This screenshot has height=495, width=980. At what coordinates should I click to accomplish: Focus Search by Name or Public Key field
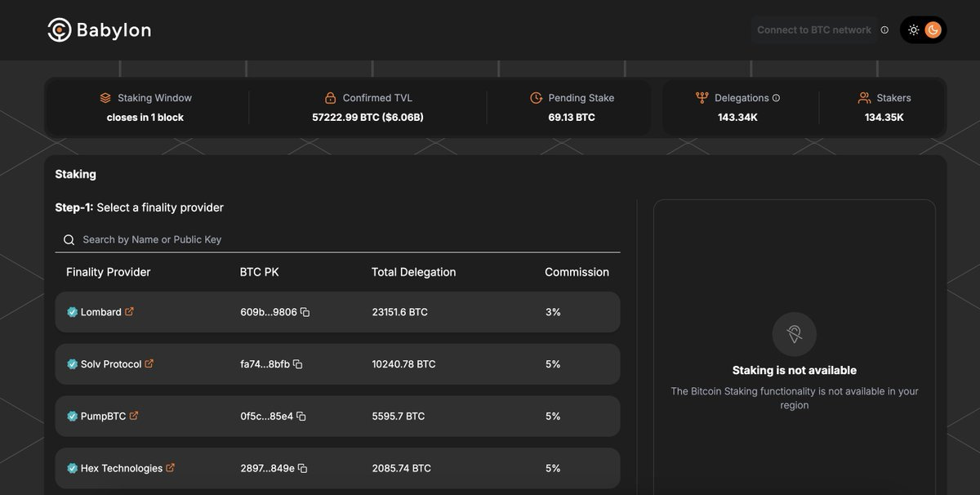pos(337,239)
